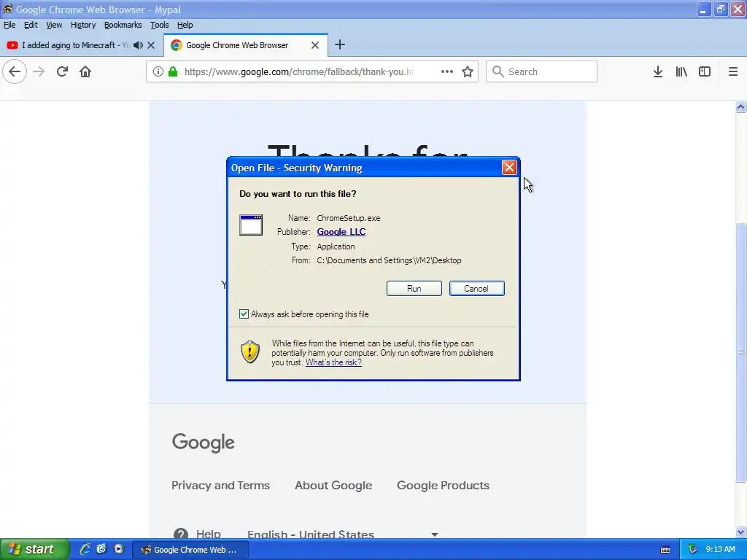Select the Google Chrome Web Browser tab
Image resolution: width=747 pixels, height=560 pixels.
click(237, 45)
